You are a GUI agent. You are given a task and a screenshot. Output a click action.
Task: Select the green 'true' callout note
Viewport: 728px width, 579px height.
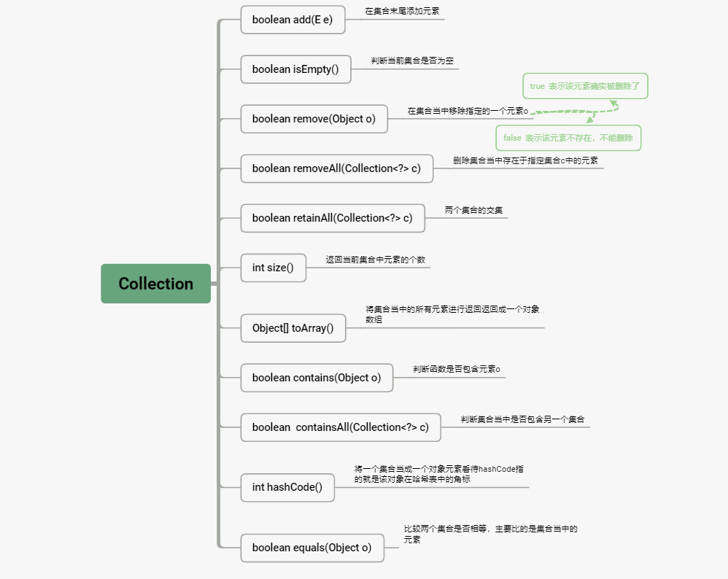[x=585, y=86]
